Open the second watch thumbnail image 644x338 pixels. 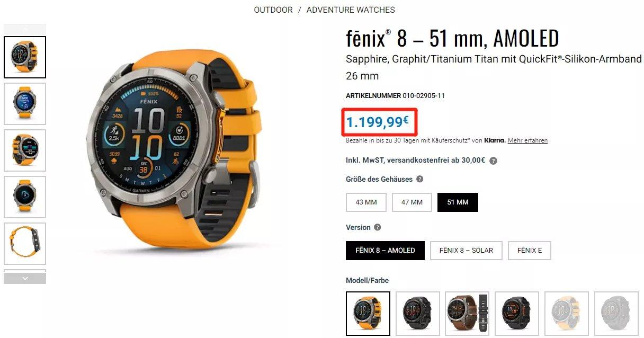click(25, 104)
